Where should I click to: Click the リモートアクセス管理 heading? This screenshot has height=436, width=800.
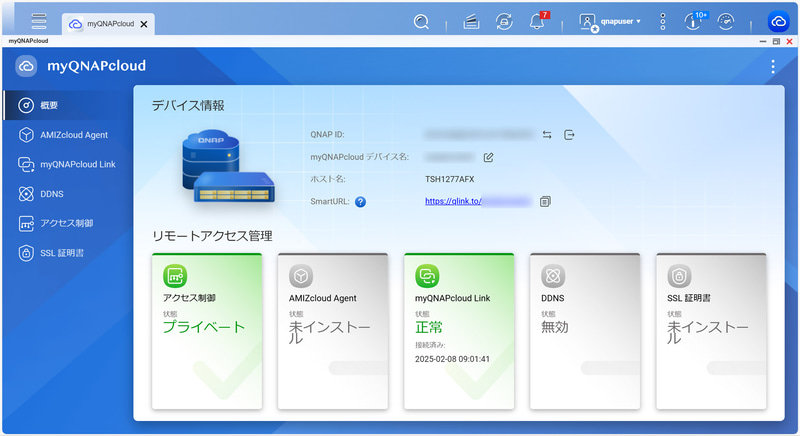[x=212, y=236]
